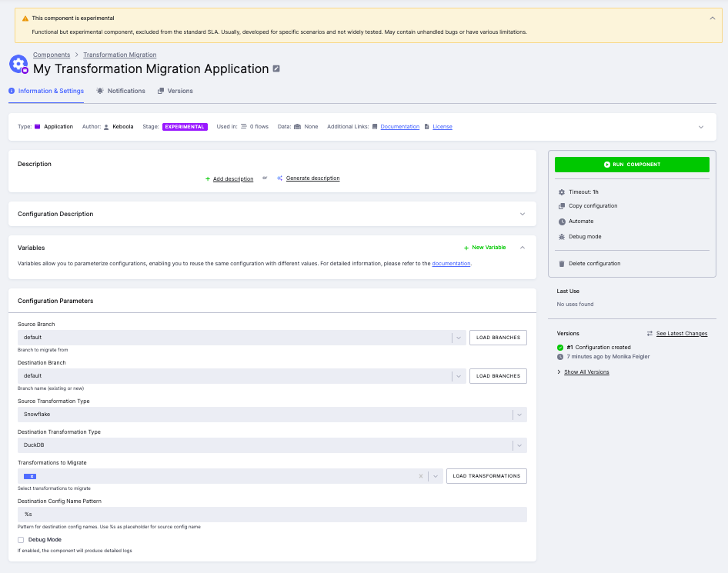Switch to the Versions tab
This screenshot has height=573, width=728.
(x=175, y=91)
